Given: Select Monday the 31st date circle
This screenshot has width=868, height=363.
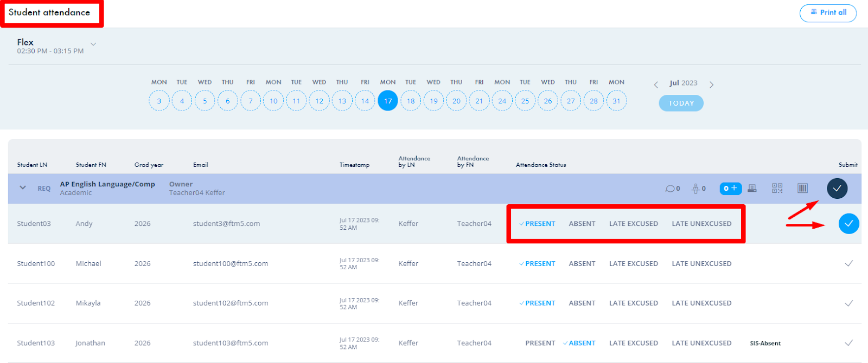Looking at the screenshot, I should coord(616,101).
